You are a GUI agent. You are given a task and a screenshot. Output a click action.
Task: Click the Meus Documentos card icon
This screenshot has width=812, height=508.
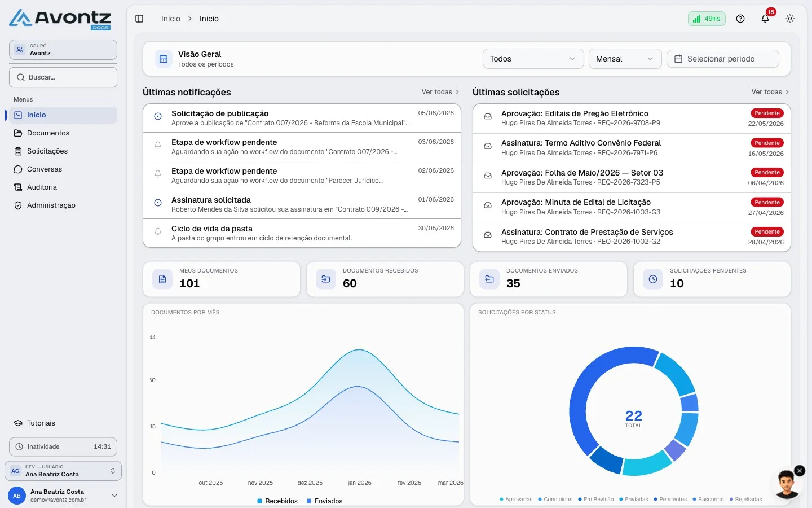pyautogui.click(x=162, y=279)
